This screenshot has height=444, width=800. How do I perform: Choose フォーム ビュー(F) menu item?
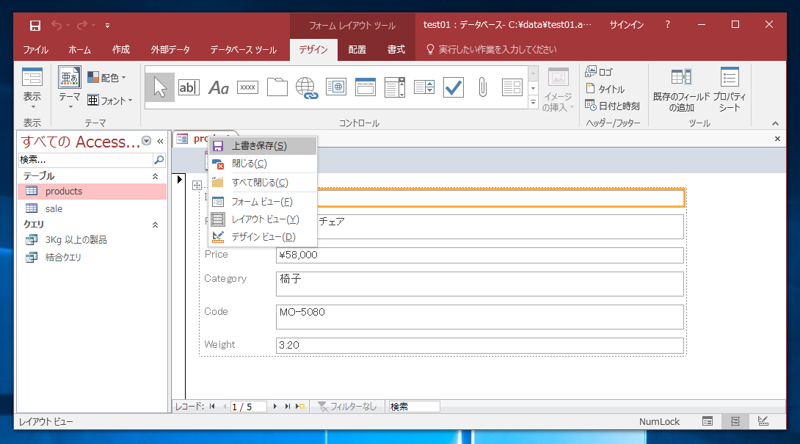[263, 202]
